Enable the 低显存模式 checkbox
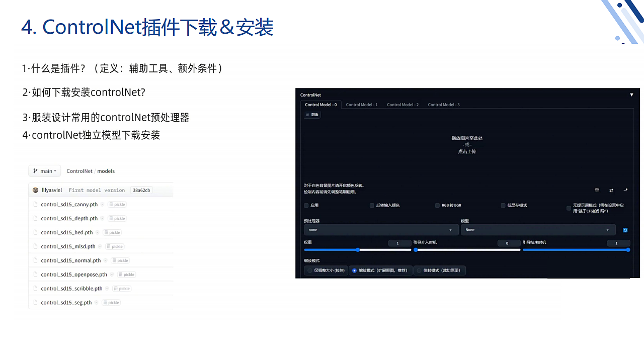 [503, 205]
